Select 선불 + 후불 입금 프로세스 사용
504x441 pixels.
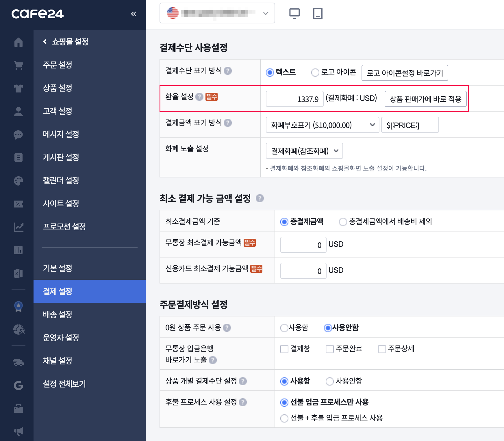(284, 418)
